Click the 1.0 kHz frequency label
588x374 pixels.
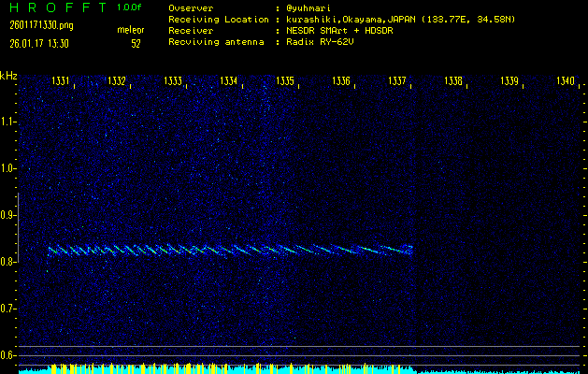point(9,169)
